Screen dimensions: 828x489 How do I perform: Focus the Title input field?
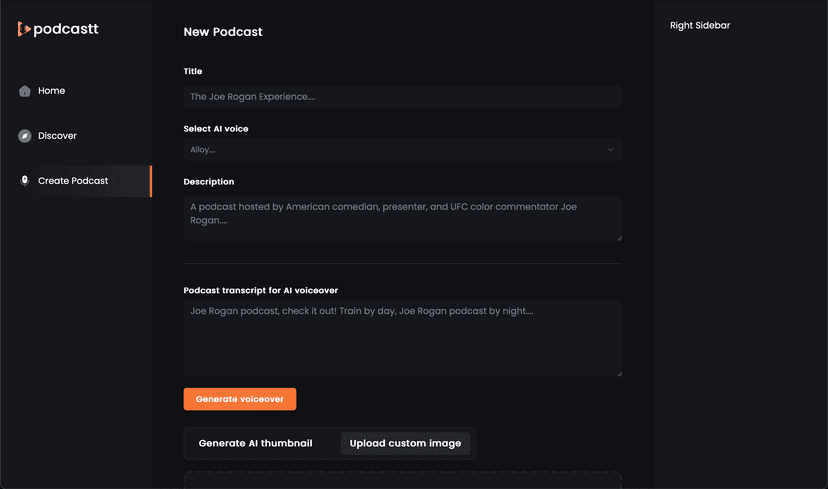click(402, 97)
